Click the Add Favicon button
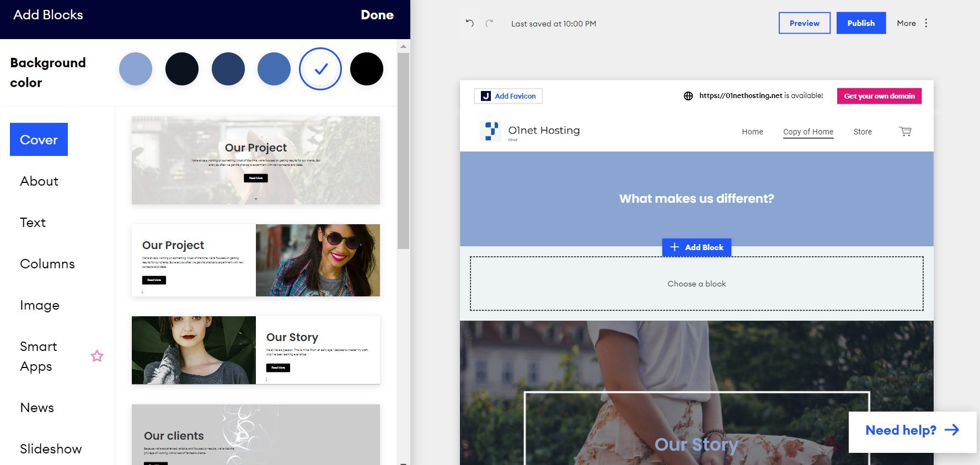The width and height of the screenshot is (980, 465). click(508, 96)
